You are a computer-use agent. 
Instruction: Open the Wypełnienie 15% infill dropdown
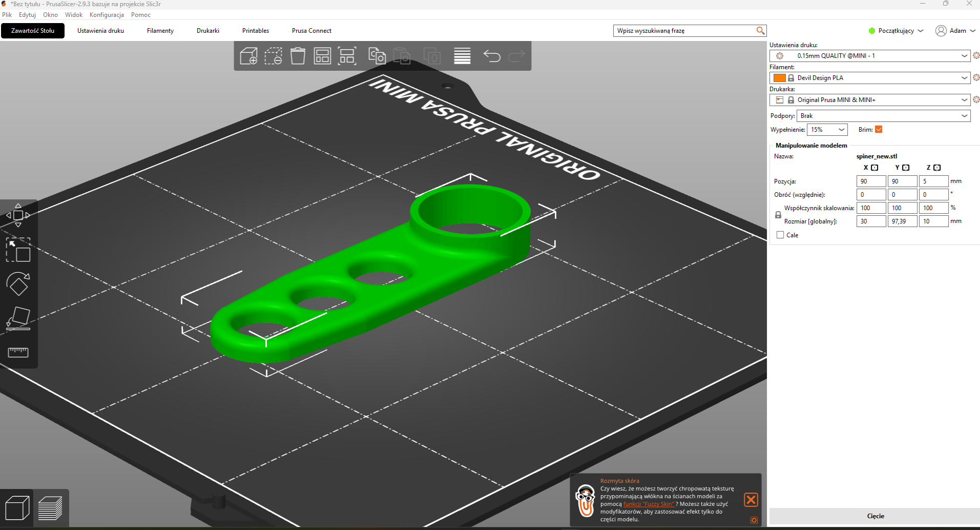click(827, 130)
